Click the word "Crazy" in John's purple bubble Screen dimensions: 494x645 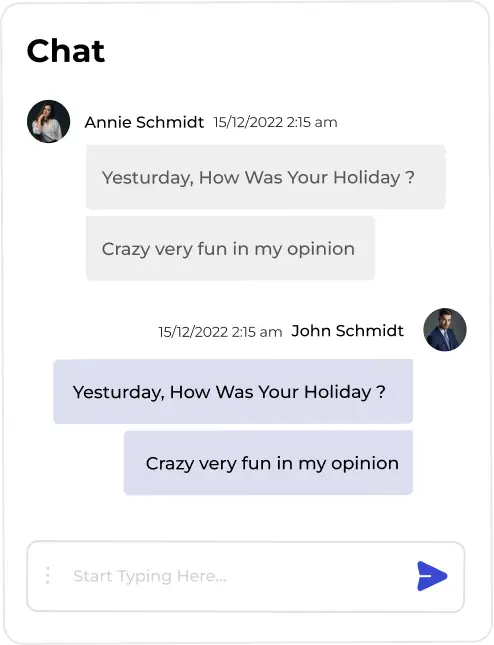coord(170,464)
